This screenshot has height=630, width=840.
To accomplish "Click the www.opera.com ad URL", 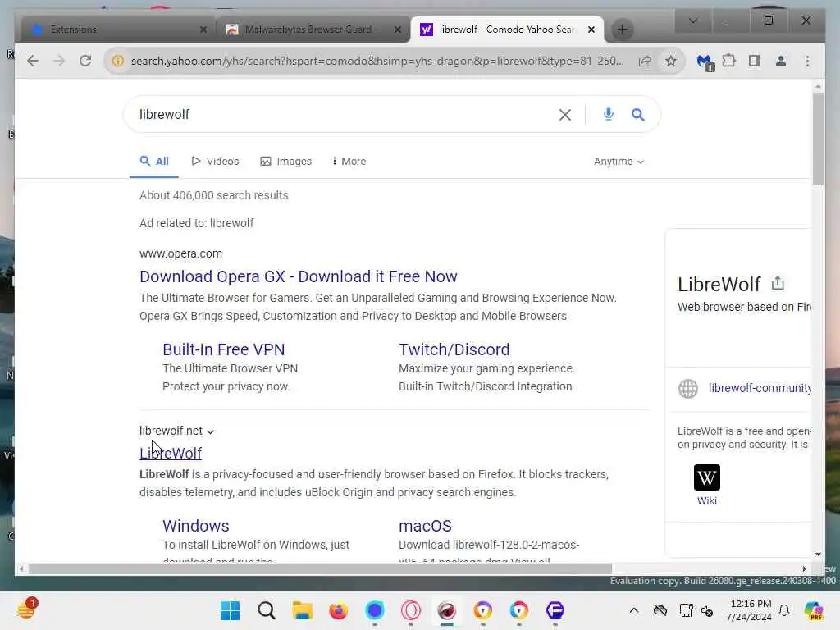I will tap(180, 253).
